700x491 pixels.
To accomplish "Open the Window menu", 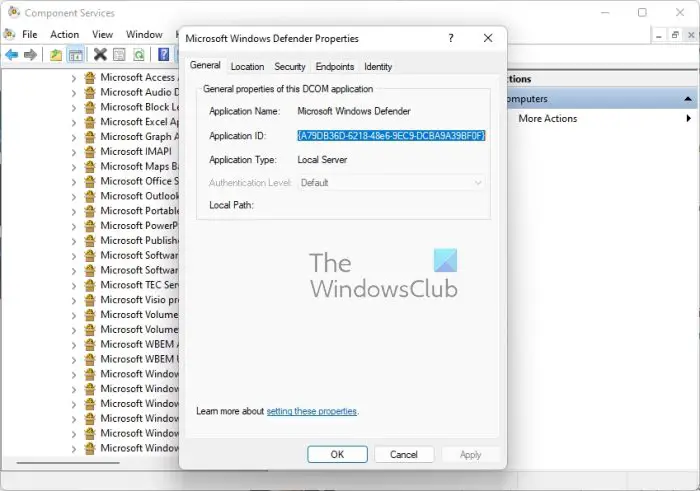I will (x=144, y=34).
